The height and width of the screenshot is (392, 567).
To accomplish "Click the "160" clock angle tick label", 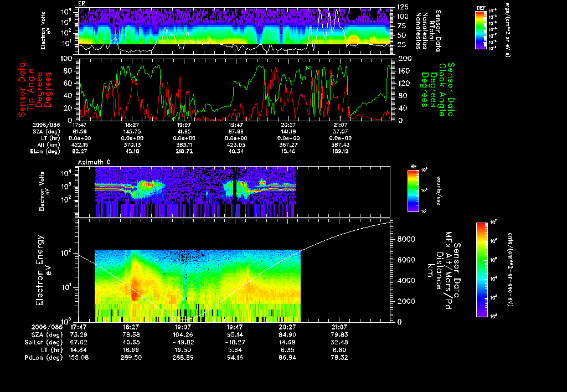I will click(x=404, y=71).
